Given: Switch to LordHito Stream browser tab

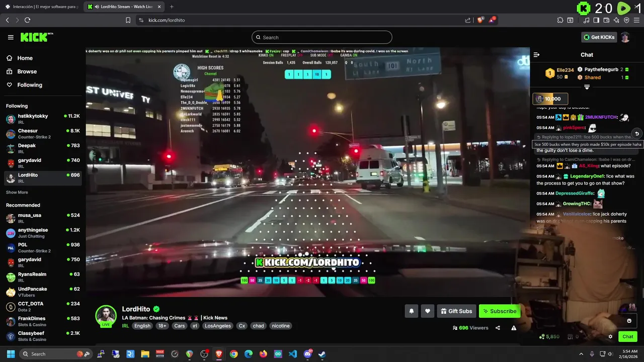Looking at the screenshot, I should point(124,7).
